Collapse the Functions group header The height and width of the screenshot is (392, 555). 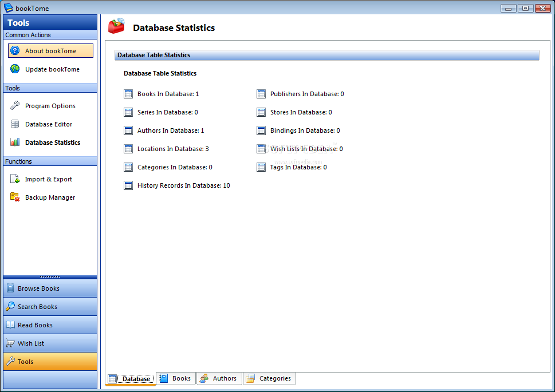(50, 161)
